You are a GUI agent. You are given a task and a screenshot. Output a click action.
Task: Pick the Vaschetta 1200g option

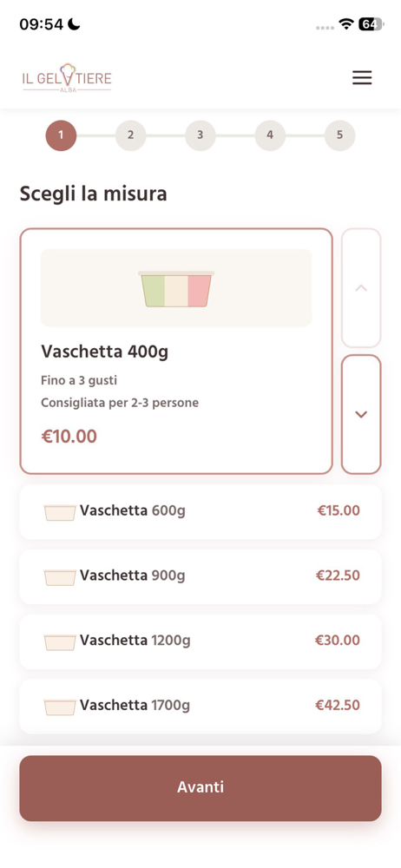click(200, 641)
